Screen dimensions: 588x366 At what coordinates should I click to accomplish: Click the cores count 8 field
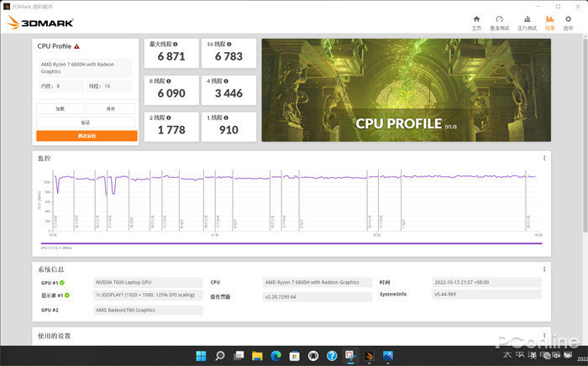click(x=61, y=86)
